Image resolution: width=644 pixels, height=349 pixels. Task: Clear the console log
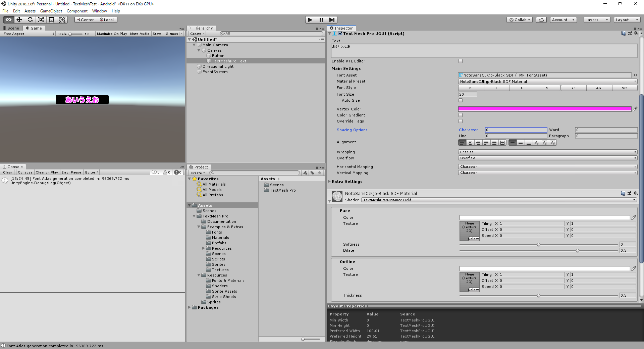pyautogui.click(x=8, y=172)
